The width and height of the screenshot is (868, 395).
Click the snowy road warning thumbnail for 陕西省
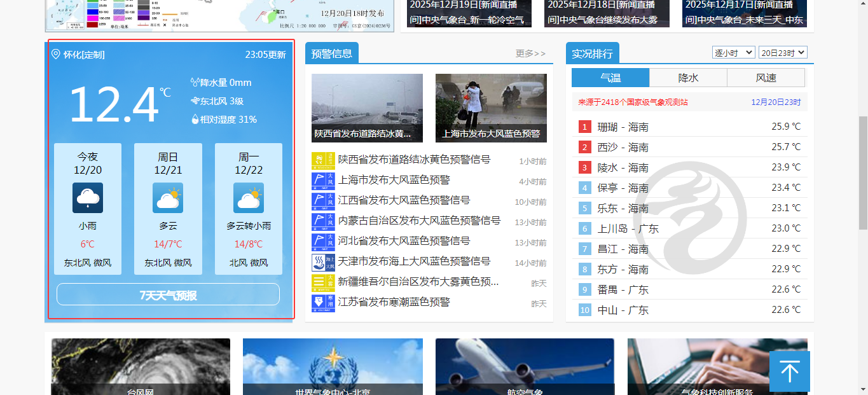pos(367,107)
